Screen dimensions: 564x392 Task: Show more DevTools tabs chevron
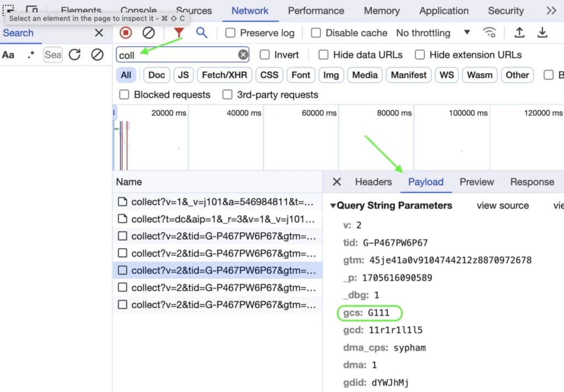point(551,11)
